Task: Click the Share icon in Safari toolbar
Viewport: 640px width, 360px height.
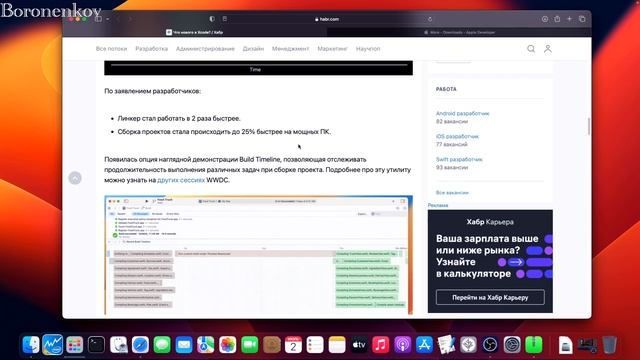Action: tap(557, 19)
